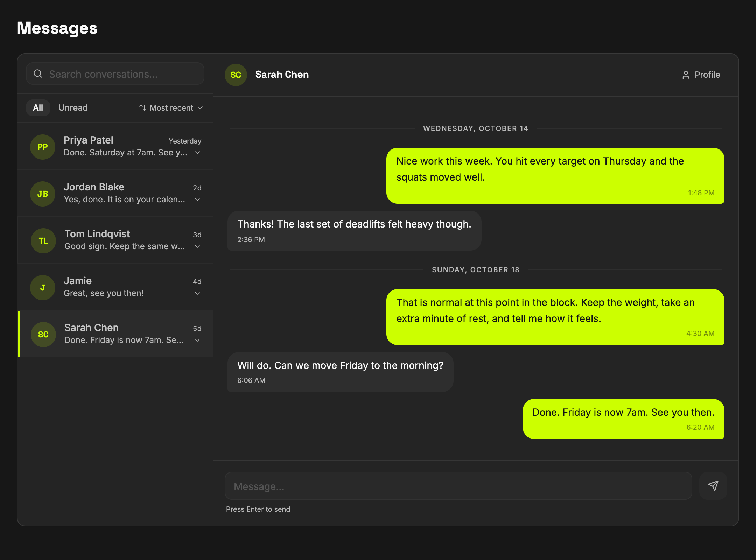Select Sarah Chen in conversation list

tap(115, 334)
